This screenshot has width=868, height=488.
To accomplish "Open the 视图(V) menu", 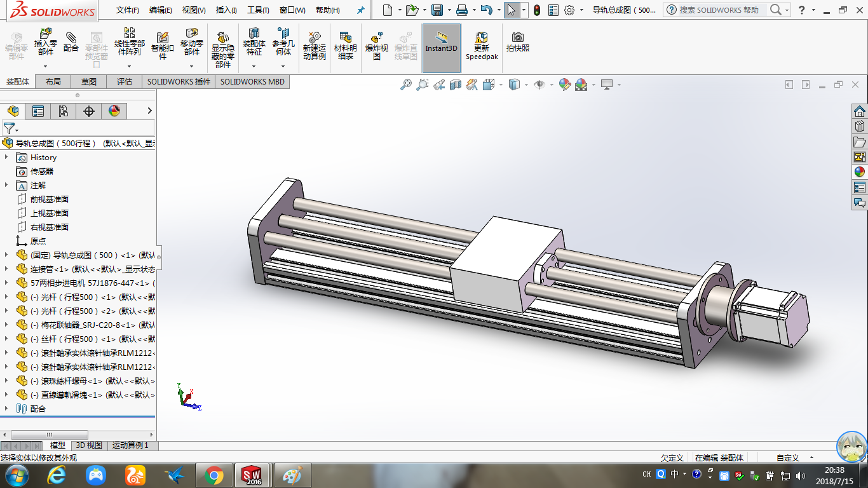I will [x=194, y=10].
